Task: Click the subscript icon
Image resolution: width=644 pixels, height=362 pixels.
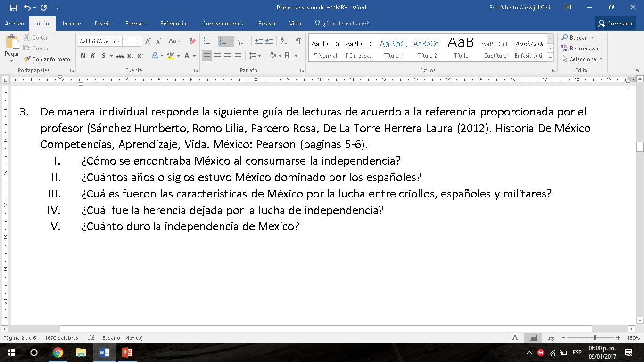Action: pyautogui.click(x=130, y=56)
